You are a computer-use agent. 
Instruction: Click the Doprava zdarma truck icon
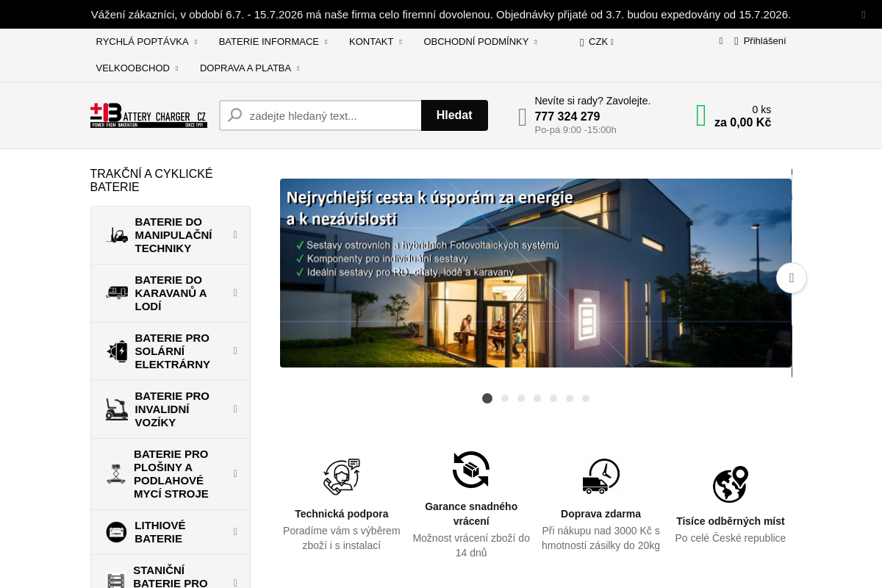[x=601, y=476]
